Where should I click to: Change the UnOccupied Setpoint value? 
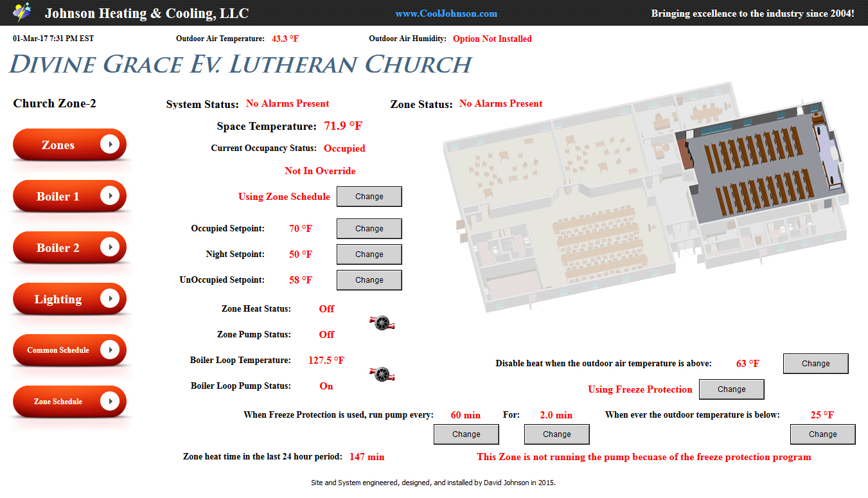369,280
